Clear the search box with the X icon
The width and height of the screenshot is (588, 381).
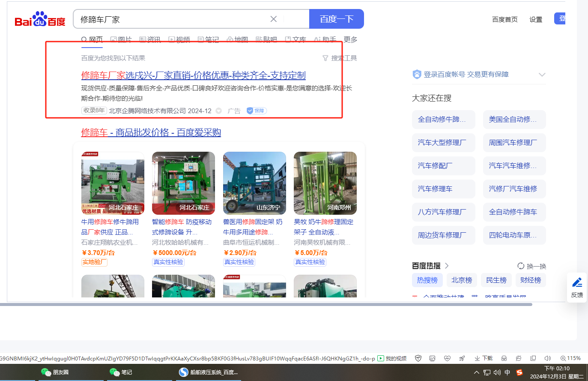[274, 19]
